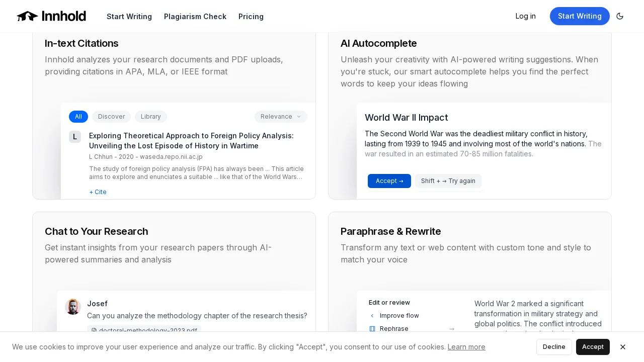The width and height of the screenshot is (644, 362).
Task: Click the L source avatar badge
Action: (x=75, y=137)
